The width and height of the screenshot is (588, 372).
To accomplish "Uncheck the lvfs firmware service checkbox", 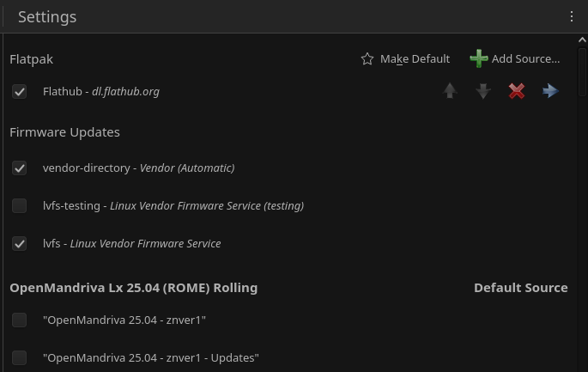I will [19, 244].
